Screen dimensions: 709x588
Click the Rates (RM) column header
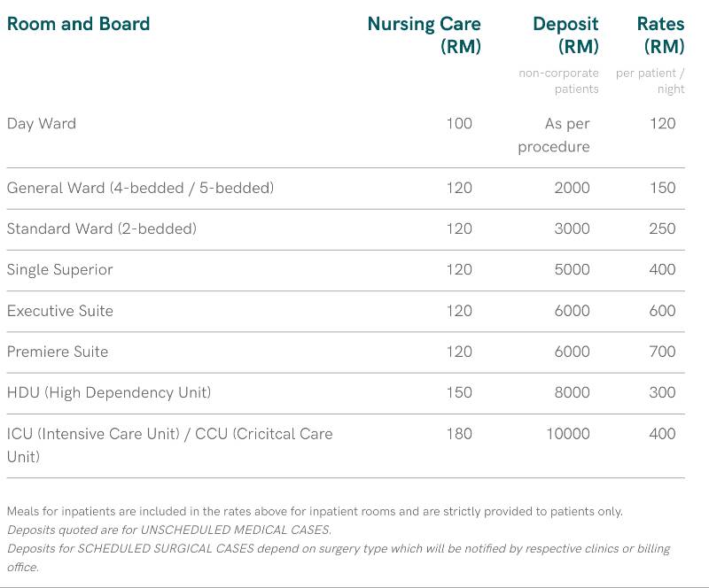[x=661, y=35]
